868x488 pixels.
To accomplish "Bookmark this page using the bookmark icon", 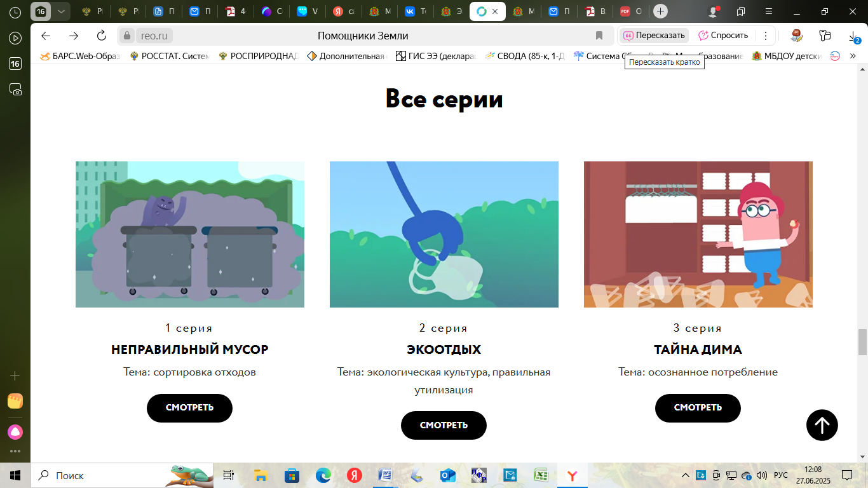I will coord(599,36).
